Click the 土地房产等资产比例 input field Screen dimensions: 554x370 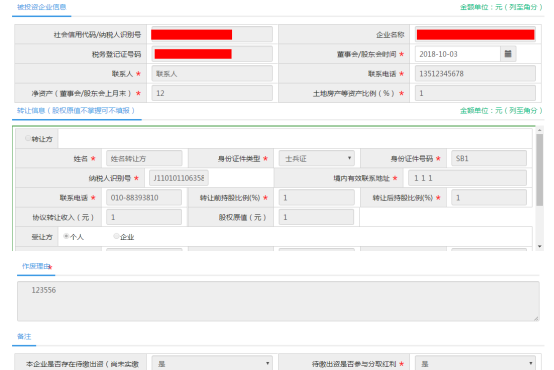[x=475, y=93]
